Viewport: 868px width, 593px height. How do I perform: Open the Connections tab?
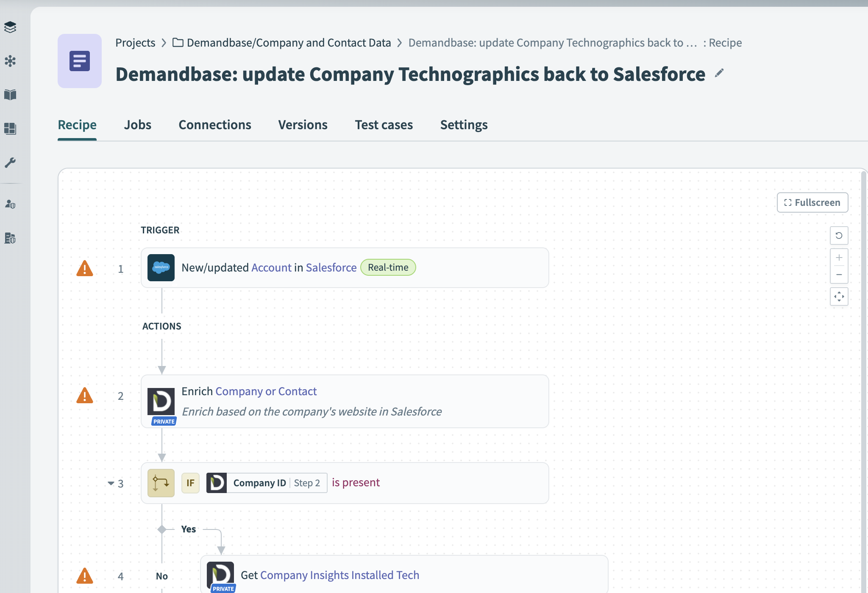pyautogui.click(x=215, y=125)
